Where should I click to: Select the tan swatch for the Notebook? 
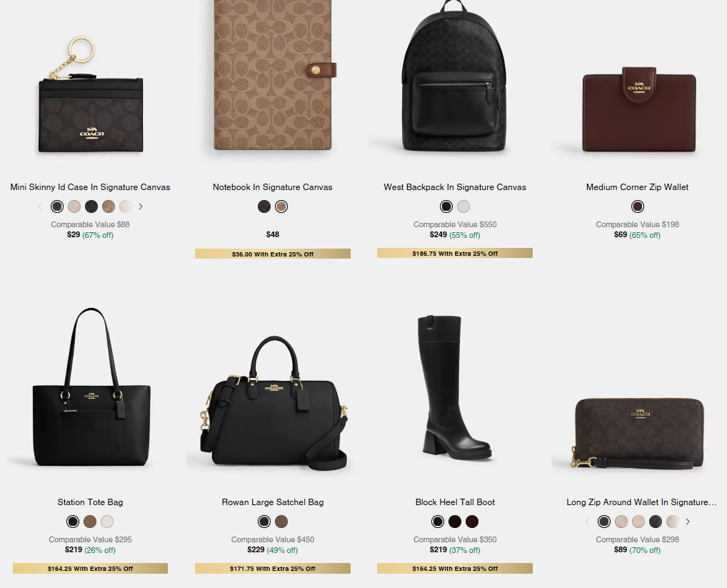[x=281, y=206]
